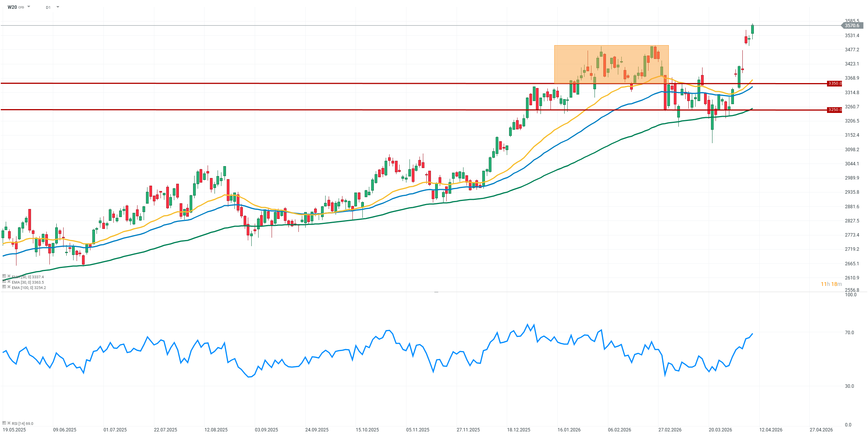This screenshot has height=436, width=868.
Task: Remove the EMA 100 indicator
Action: [9, 287]
